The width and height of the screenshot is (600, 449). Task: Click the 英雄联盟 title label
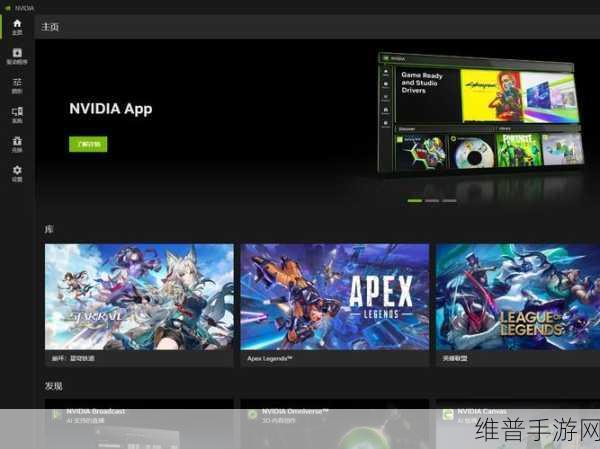click(x=455, y=359)
